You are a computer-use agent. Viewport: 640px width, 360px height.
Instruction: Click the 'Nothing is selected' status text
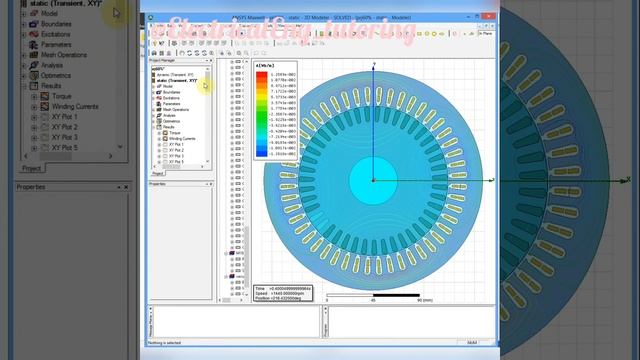(x=164, y=343)
